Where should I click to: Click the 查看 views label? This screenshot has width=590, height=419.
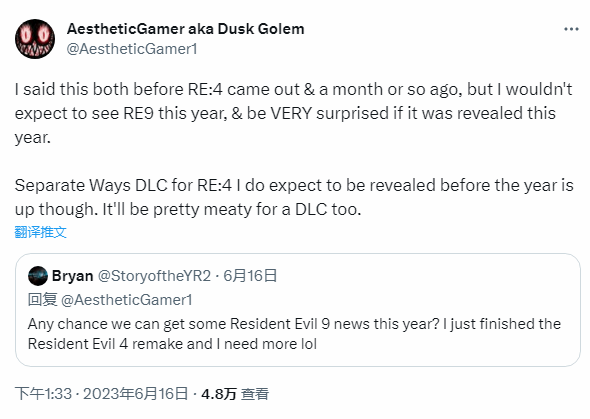(255, 394)
